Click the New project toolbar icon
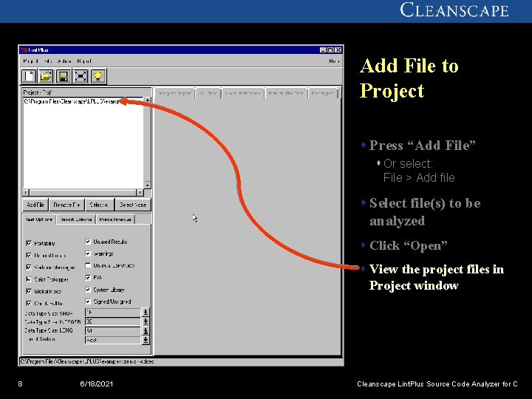 pyautogui.click(x=29, y=76)
